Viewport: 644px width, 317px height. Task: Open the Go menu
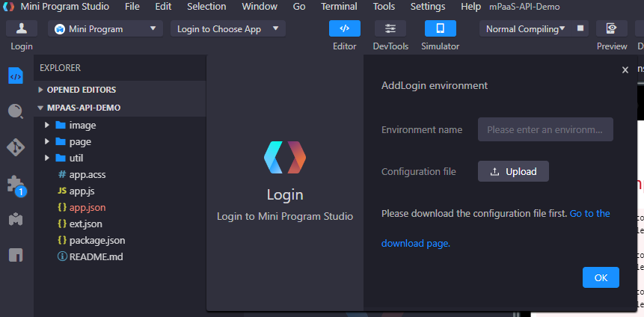tap(299, 7)
